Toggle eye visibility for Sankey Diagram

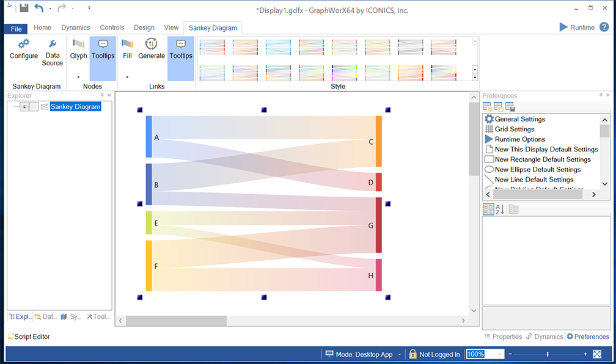click(x=24, y=107)
